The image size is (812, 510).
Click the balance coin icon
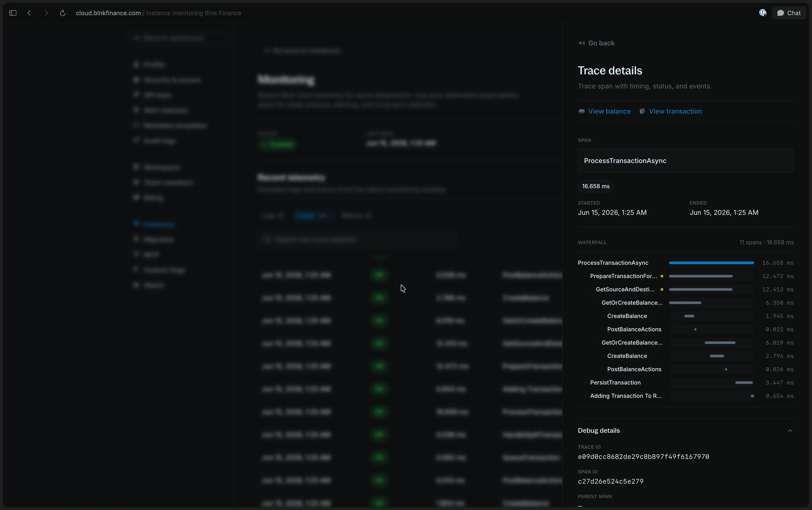[581, 111]
